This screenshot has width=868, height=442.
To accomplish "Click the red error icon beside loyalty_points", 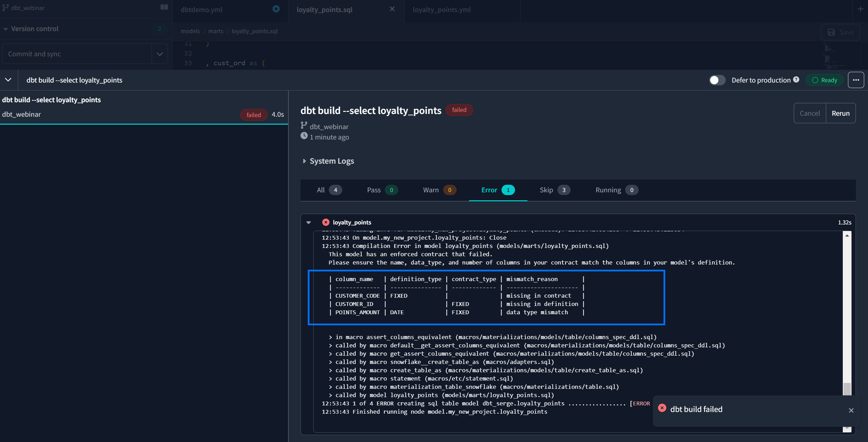I will [x=325, y=222].
